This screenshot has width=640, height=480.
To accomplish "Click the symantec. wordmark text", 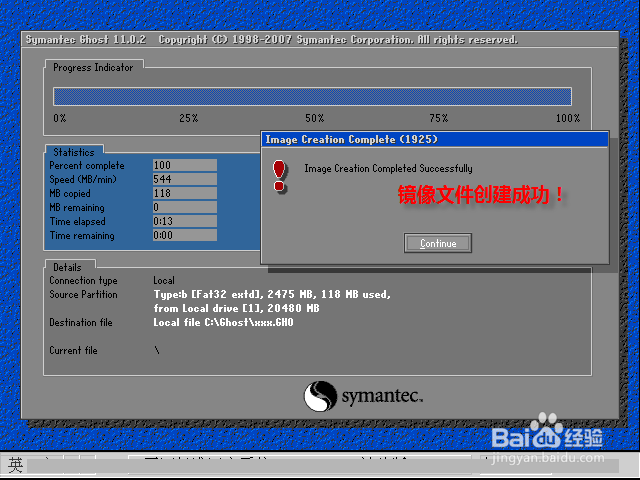I will pos(382,396).
